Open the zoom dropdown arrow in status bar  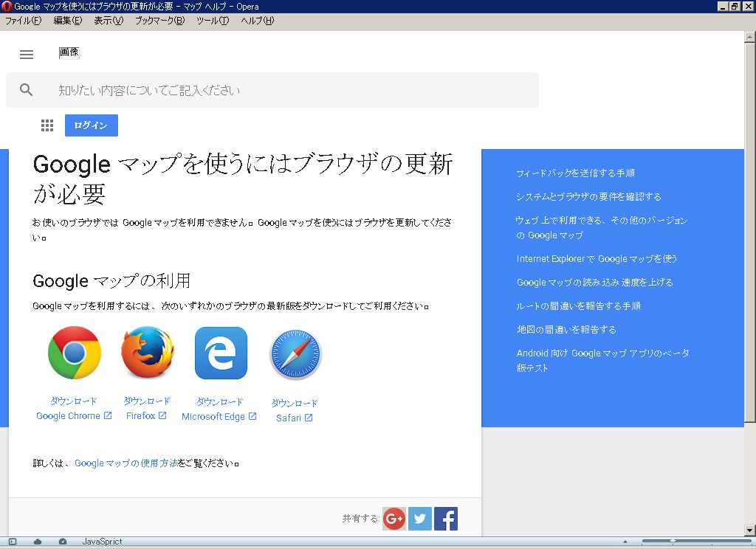pos(625,542)
